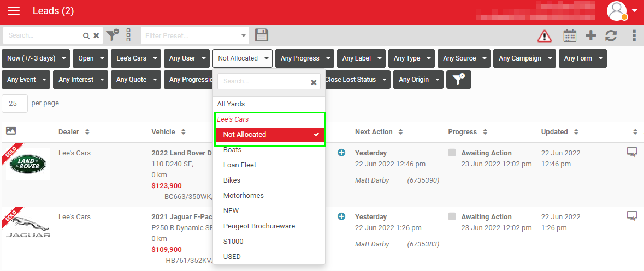Open the Any Campaign filter dropdown
Image resolution: width=644 pixels, height=271 pixels.
(x=524, y=58)
